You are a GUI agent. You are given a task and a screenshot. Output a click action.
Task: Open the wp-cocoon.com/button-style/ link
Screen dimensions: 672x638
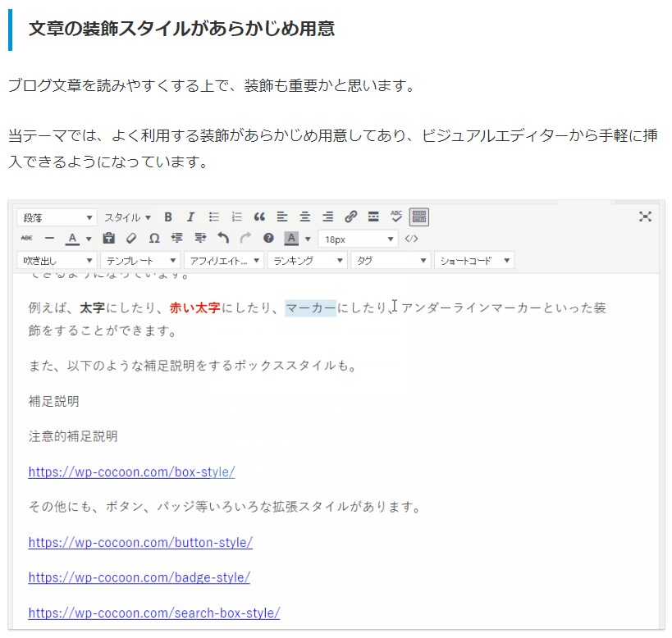140,543
